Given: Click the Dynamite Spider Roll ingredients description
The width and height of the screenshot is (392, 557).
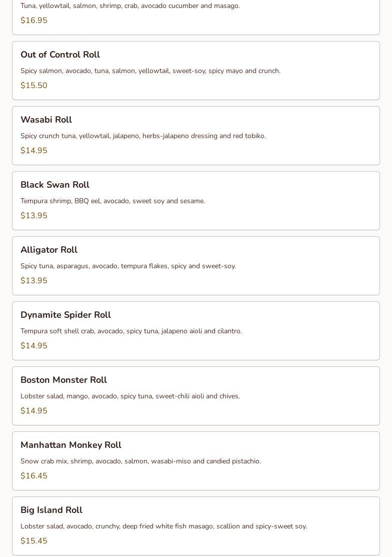Looking at the screenshot, I should 131,331.
